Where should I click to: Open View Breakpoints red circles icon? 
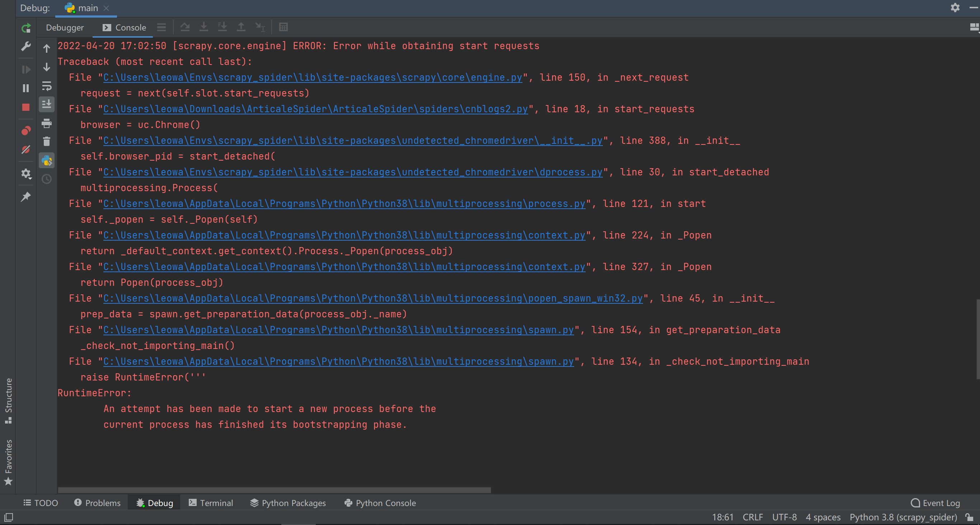[26, 131]
